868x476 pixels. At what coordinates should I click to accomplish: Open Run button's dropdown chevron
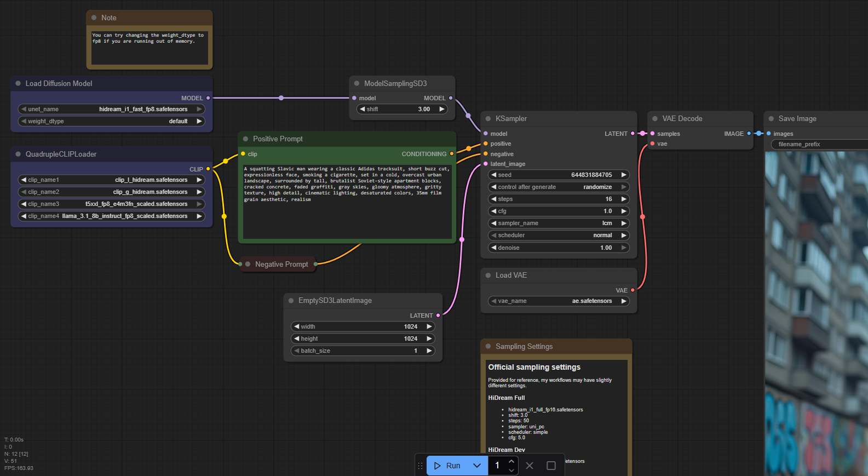click(x=477, y=466)
